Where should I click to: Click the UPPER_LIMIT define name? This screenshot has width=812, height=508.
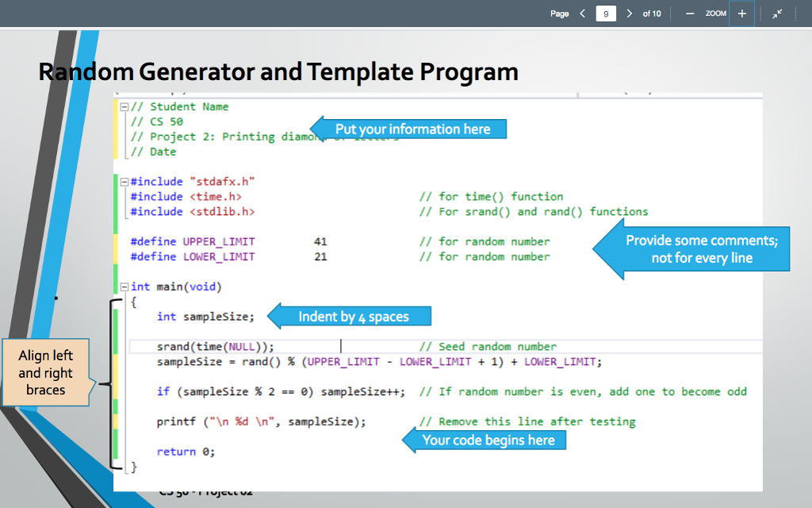219,242
